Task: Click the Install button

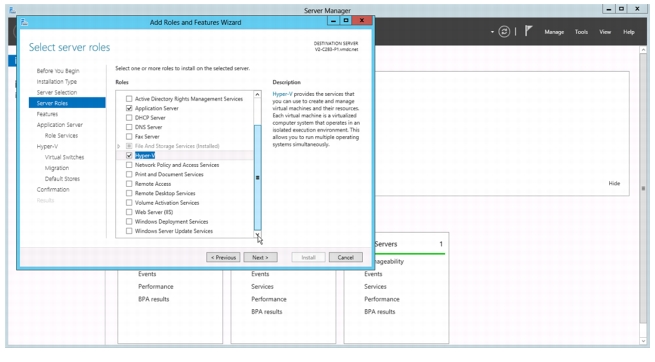Action: click(x=308, y=257)
